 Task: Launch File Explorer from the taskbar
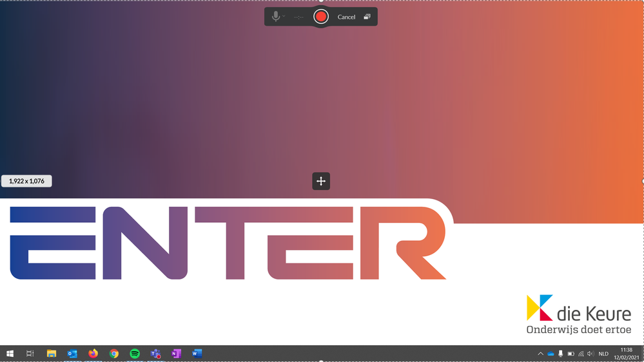[52, 354]
